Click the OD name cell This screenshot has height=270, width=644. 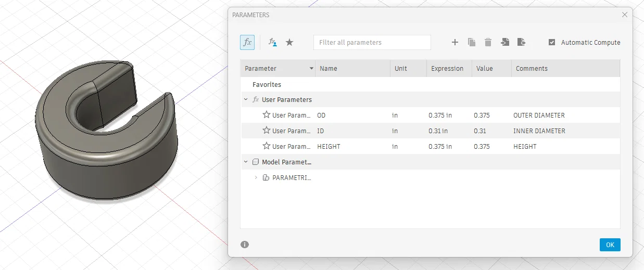click(x=352, y=115)
